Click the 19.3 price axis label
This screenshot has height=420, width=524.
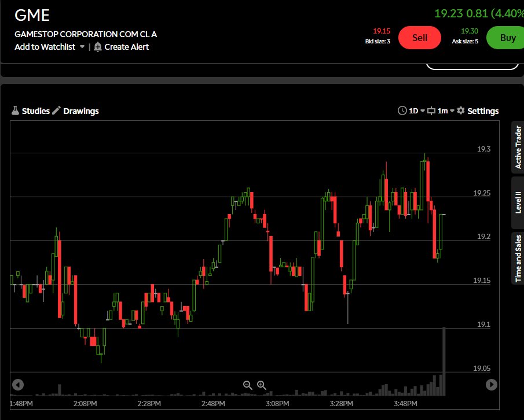pyautogui.click(x=484, y=149)
